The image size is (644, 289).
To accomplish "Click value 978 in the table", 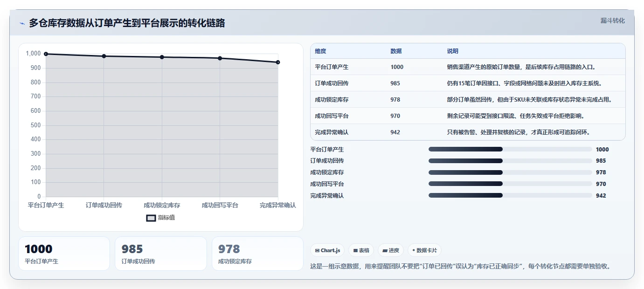I will [x=395, y=100].
